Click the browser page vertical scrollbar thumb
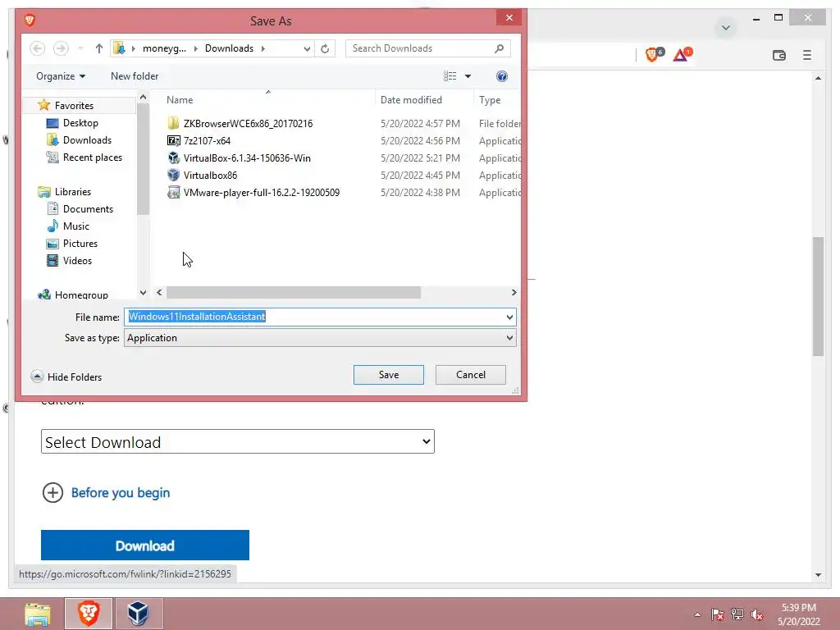Screen dimensions: 840x630 click(818, 296)
